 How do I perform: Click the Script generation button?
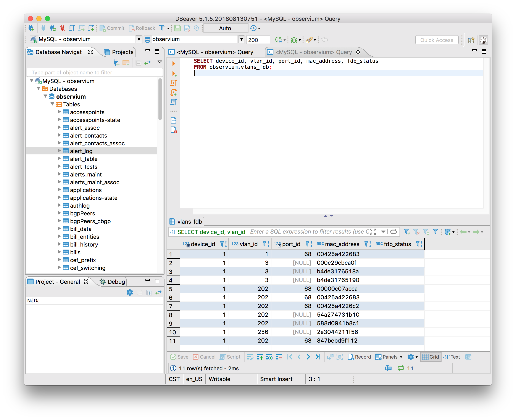(x=230, y=357)
